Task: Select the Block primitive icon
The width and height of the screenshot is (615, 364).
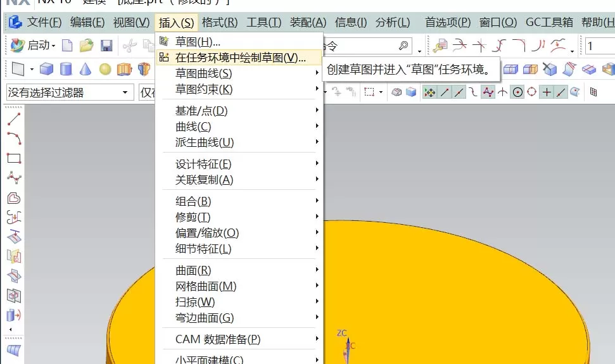Action: pyautogui.click(x=46, y=70)
